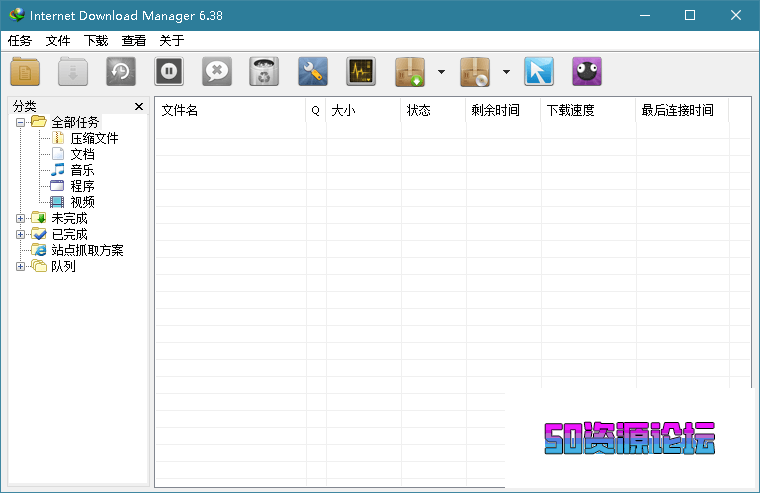Select 视频 category
Viewport: 760px width, 493px height.
click(x=82, y=202)
